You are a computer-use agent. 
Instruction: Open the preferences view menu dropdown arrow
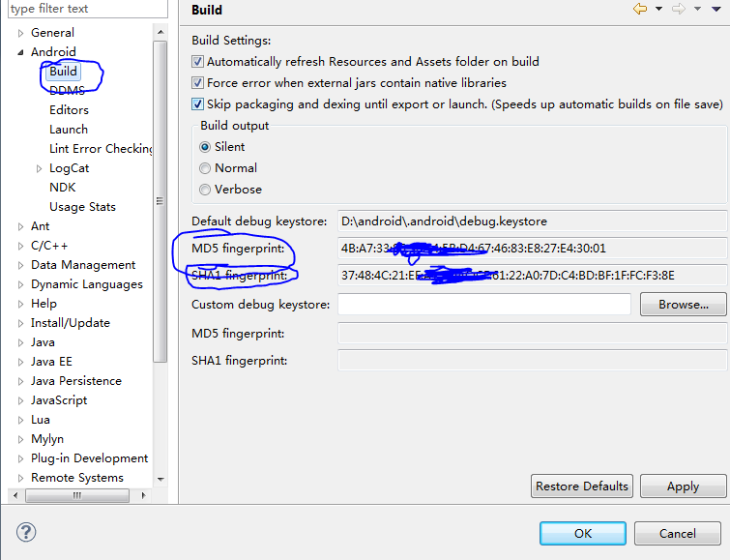(716, 10)
